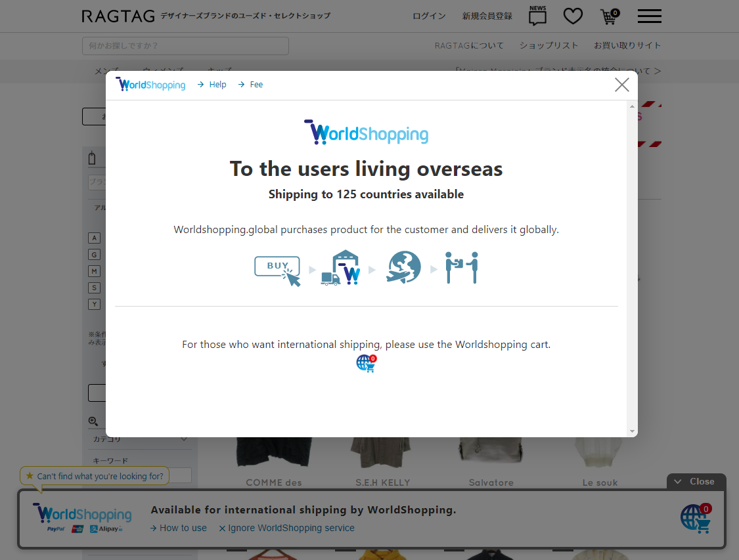Click modal scrollbar up arrow
Viewport: 739px width, 560px height.
click(632, 106)
